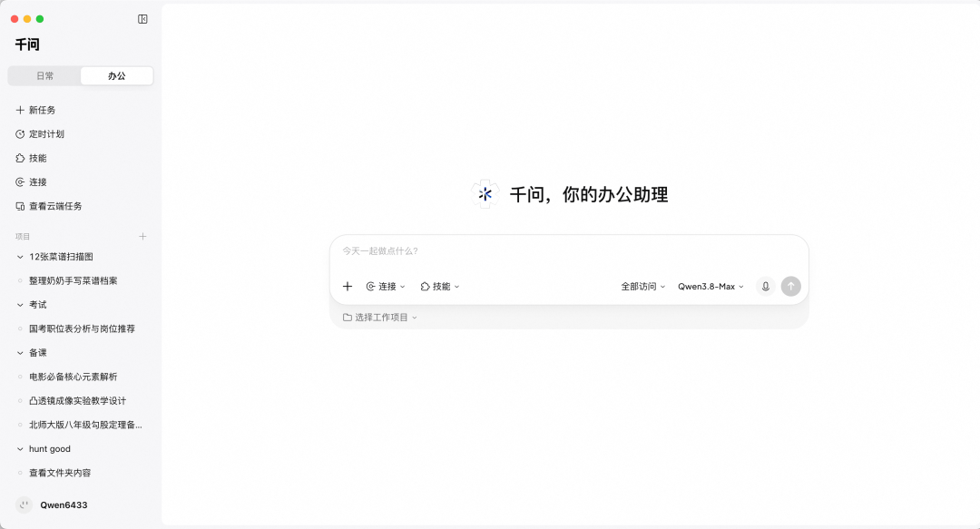This screenshot has height=529, width=980.
Task: Maximize window with green button
Action: coord(40,19)
